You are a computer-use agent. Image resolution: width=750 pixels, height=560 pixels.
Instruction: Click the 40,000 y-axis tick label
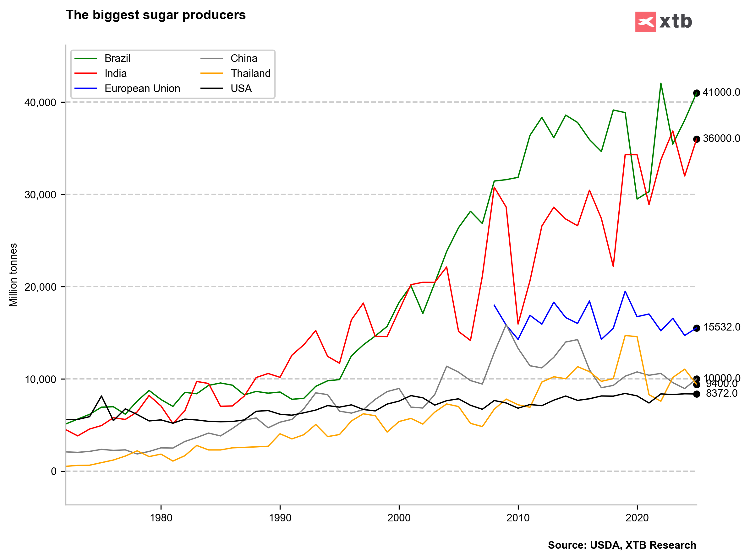[x=40, y=102]
